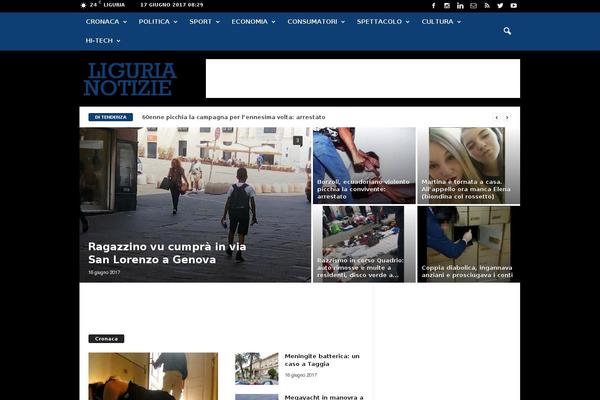Open the CULTURA menu item
Screen dimensions: 600x400
coord(437,22)
